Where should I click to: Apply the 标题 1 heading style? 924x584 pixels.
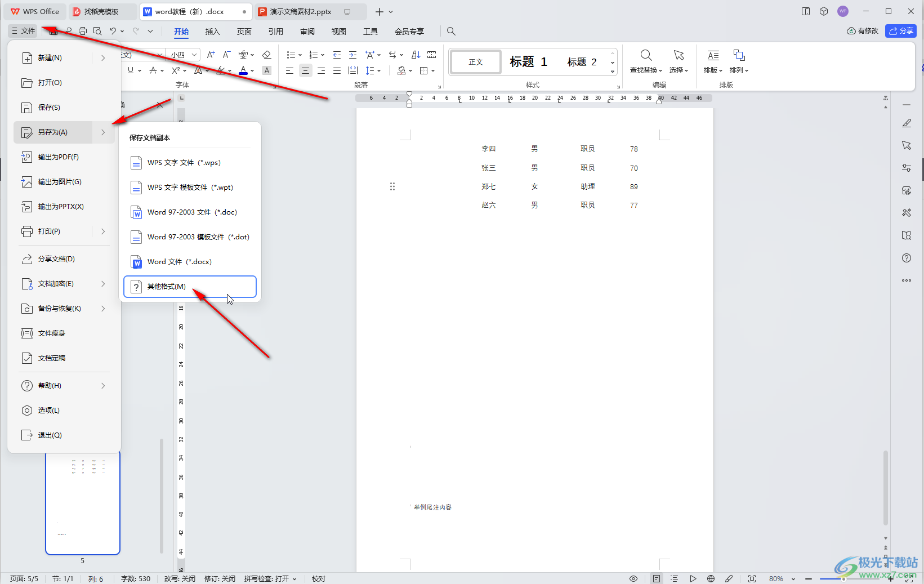point(528,61)
